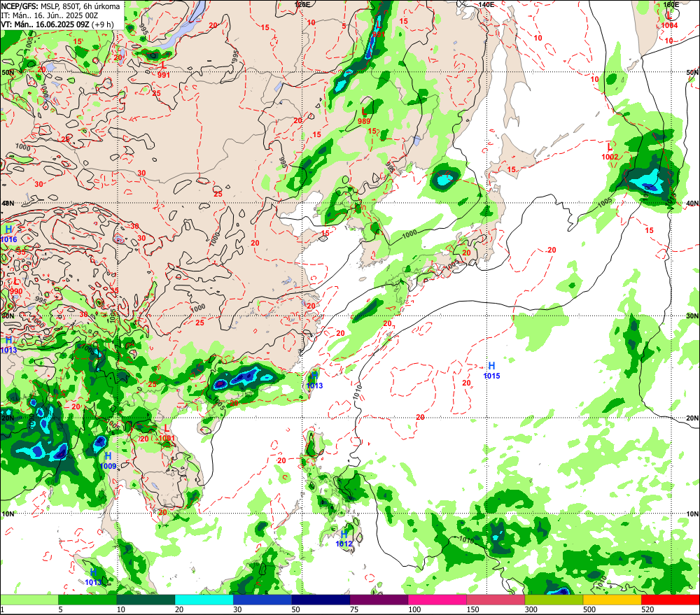Select the yellow-green 300–500 mm legend swatch

tap(554, 600)
